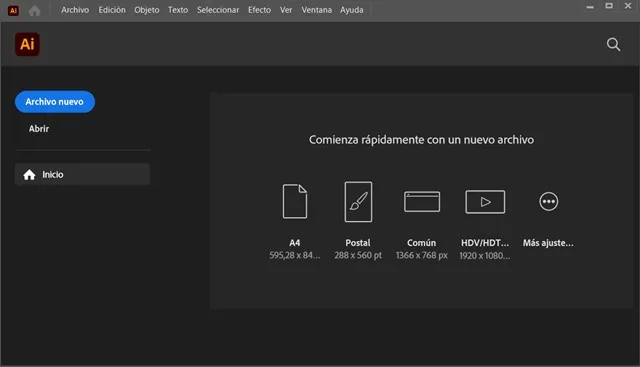This screenshot has height=367, width=640.
Task: Open the Ver menu
Action: (x=286, y=10)
